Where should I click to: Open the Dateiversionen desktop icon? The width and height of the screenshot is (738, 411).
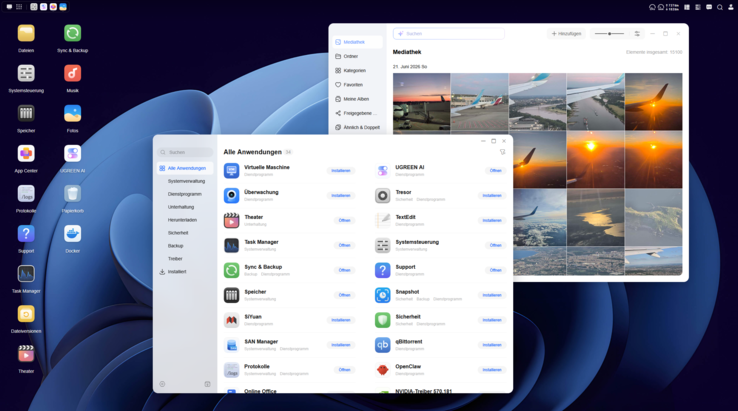26,314
